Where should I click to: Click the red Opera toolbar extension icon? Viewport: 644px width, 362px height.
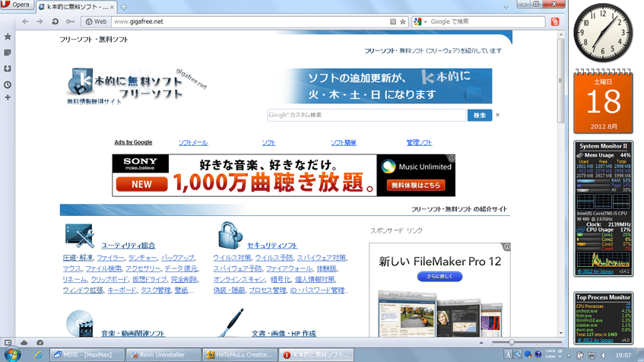point(555,22)
